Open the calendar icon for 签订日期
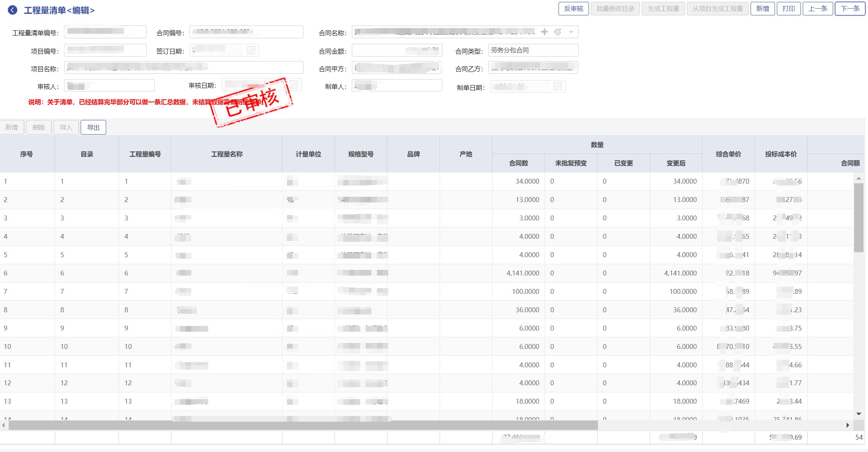The image size is (868, 452). click(251, 50)
